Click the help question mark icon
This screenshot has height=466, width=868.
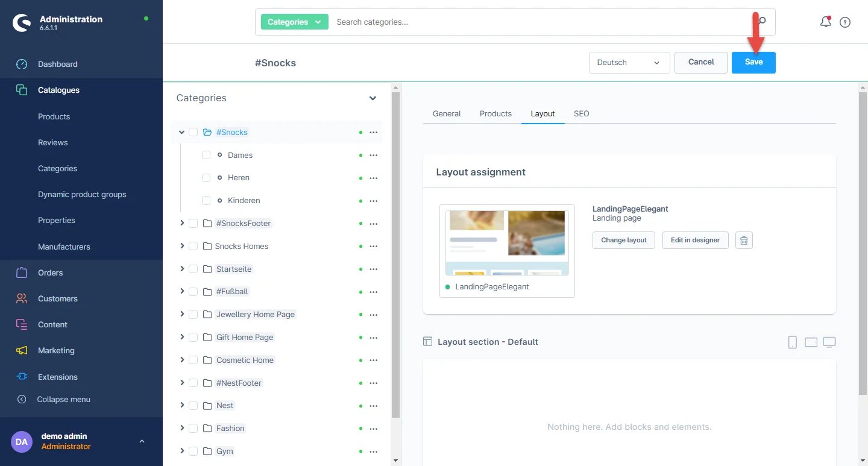tap(845, 22)
